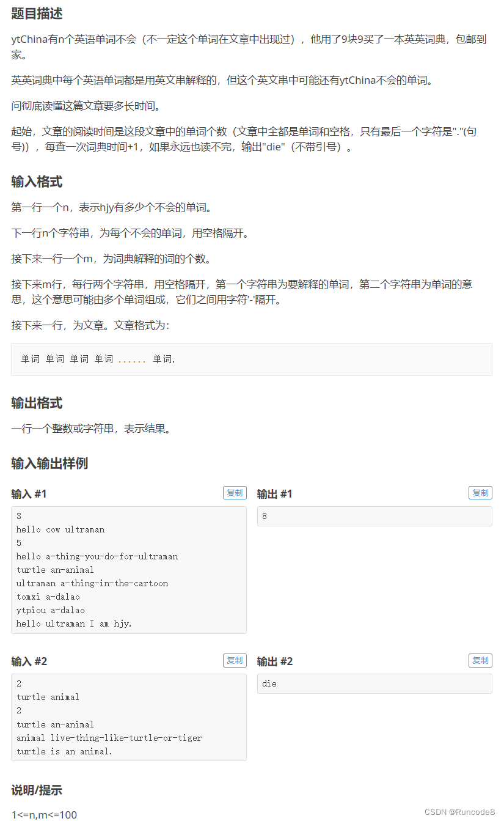Select the 输入格式 heading
504x821 pixels.
37,182
